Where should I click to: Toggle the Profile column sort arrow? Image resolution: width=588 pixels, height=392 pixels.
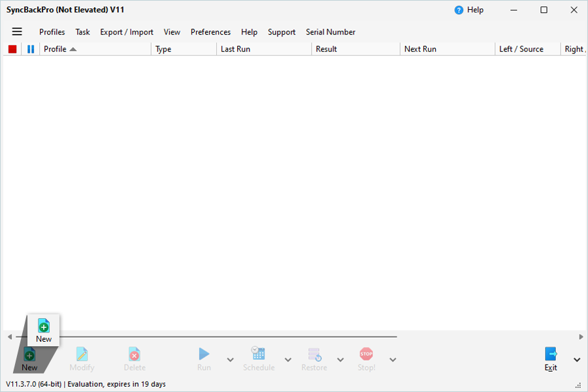tap(73, 49)
